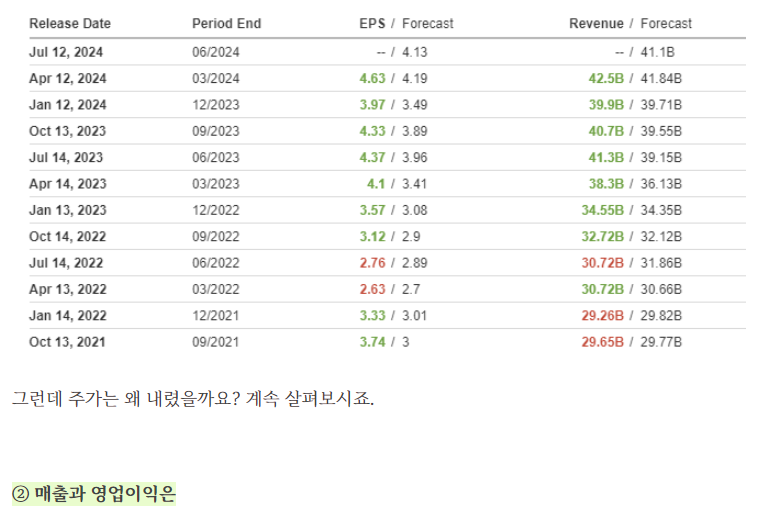Click the 41.3B revenue value
This screenshot has height=523, width=767.
click(606, 158)
